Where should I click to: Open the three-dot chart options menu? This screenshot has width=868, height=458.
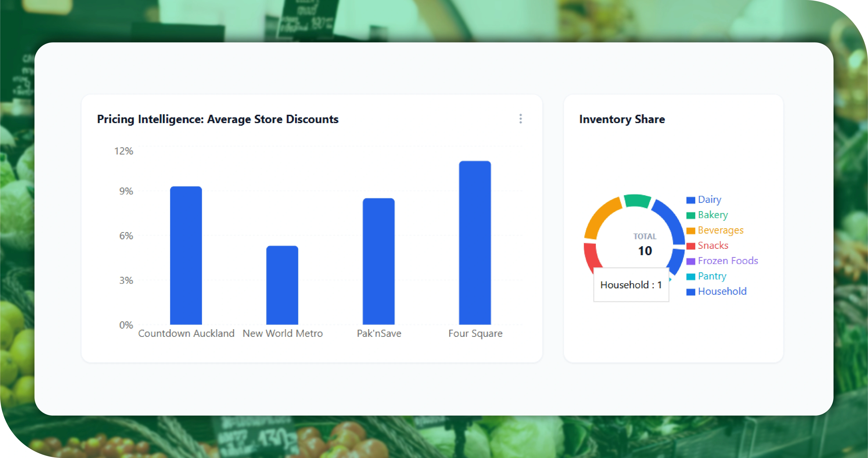pyautogui.click(x=520, y=119)
